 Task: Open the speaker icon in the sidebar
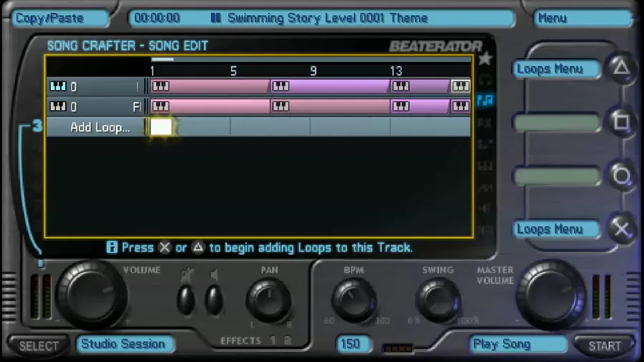[x=485, y=208]
